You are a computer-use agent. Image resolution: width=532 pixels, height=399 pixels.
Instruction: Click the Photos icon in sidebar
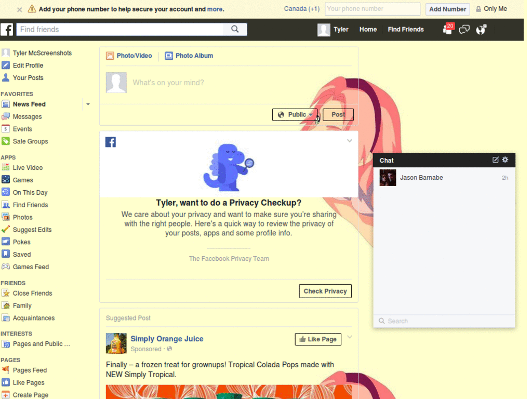[5, 217]
